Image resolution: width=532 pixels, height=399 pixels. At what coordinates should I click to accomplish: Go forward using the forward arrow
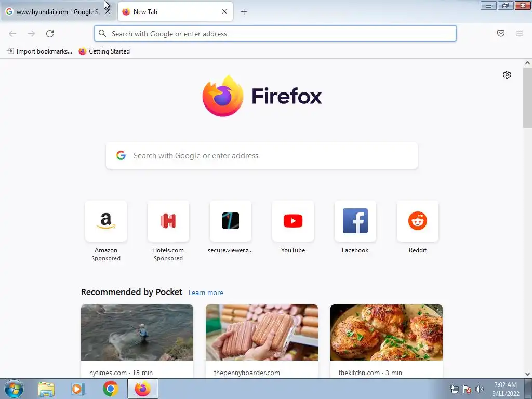[x=31, y=34]
